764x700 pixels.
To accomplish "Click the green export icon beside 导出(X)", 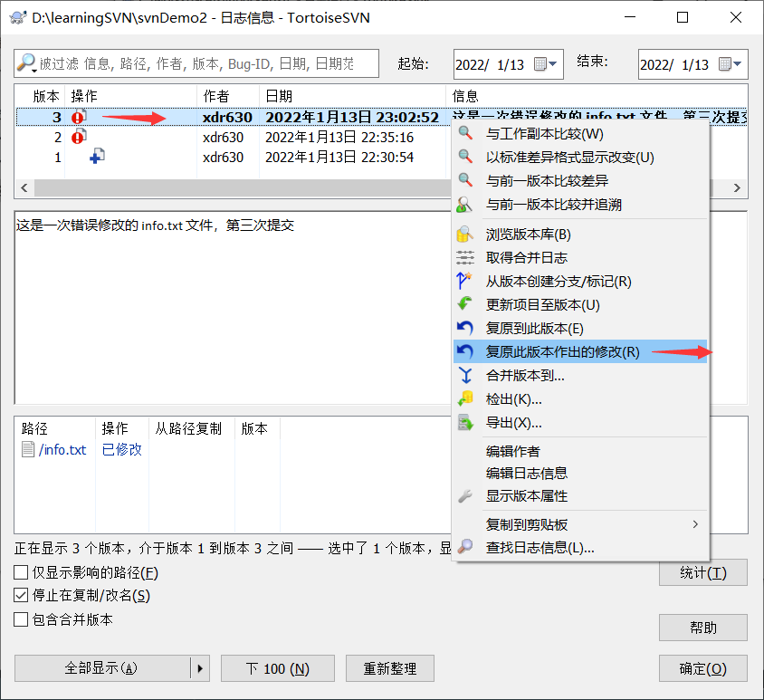I will point(465,421).
